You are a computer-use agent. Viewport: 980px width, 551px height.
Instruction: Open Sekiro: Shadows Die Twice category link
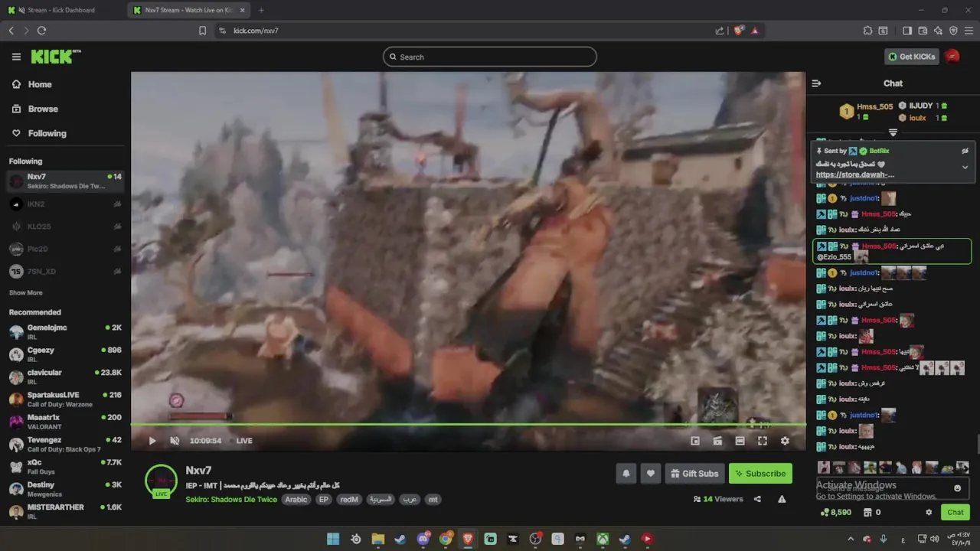pos(231,500)
